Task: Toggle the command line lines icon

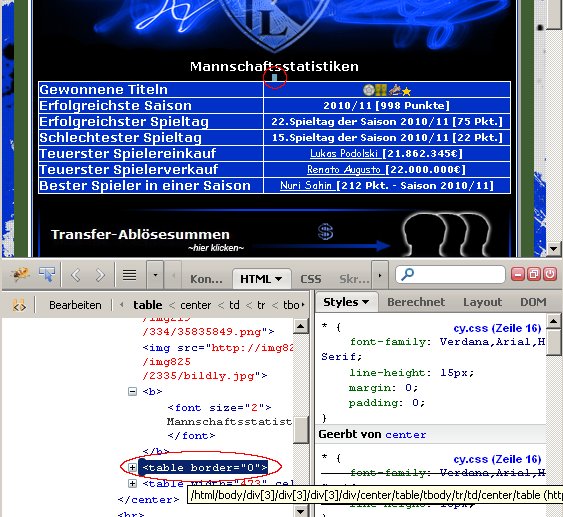Action: 130,275
